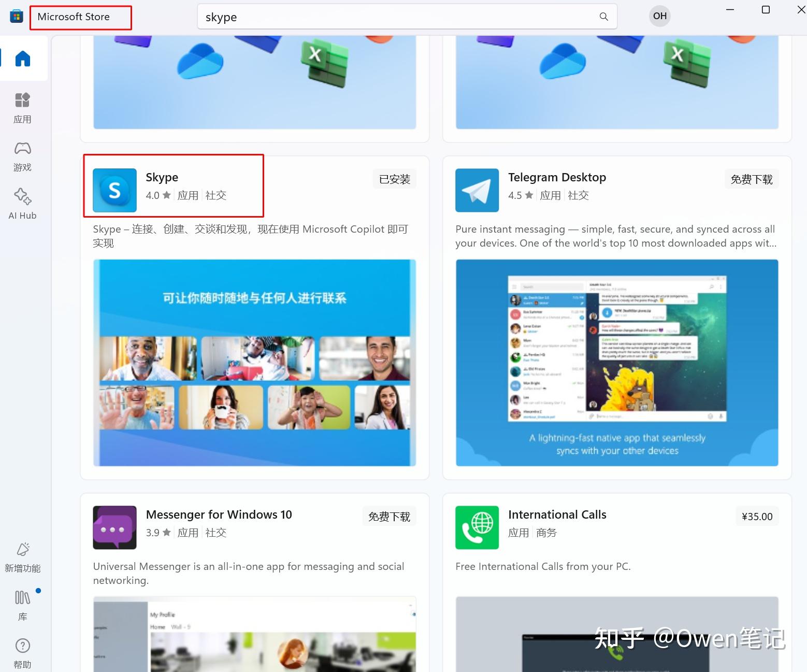
Task: Click the search magnifier icon
Action: [x=603, y=17]
